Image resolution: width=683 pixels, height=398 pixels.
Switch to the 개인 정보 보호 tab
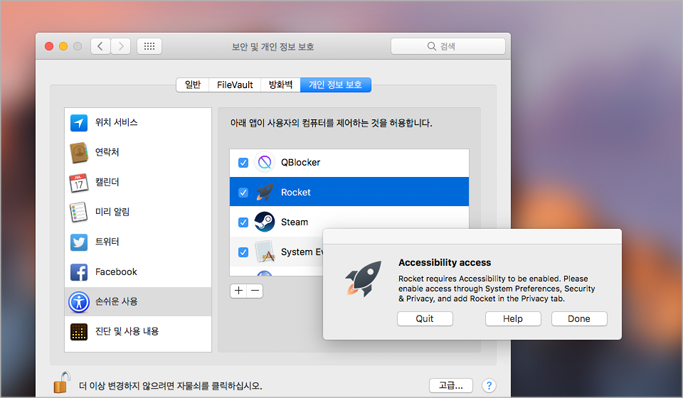point(335,85)
